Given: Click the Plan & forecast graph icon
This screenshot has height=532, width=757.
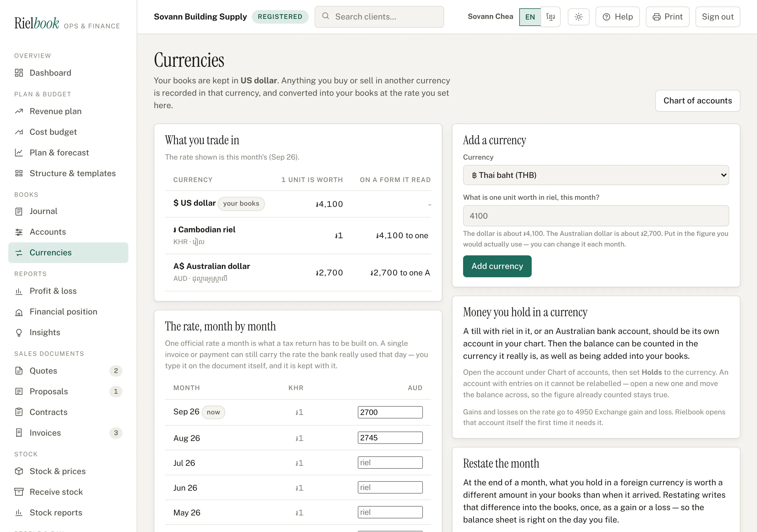Looking at the screenshot, I should [19, 153].
